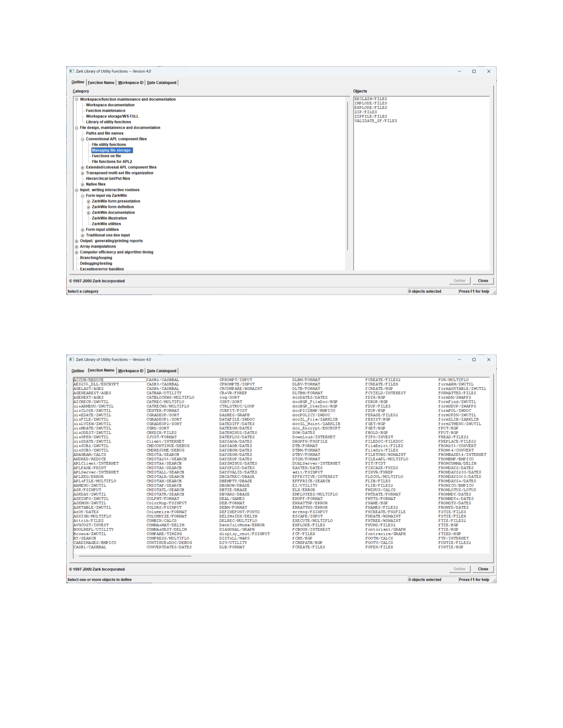Open Workspace ID tab in top window
563x728 pixels.
pyautogui.click(x=131, y=83)
